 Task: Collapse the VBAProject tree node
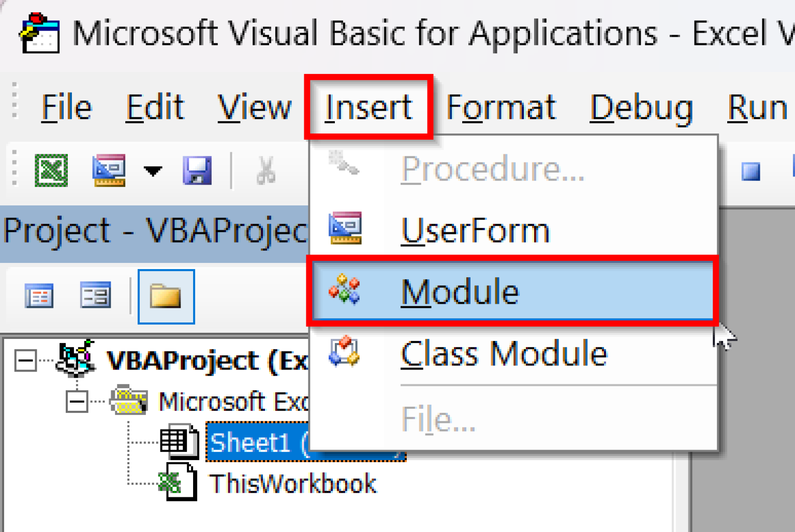[x=25, y=360]
